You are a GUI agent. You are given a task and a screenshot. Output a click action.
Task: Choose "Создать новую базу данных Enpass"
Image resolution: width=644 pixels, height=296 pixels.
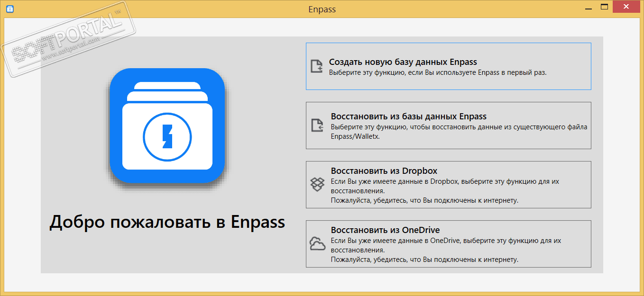coord(449,66)
